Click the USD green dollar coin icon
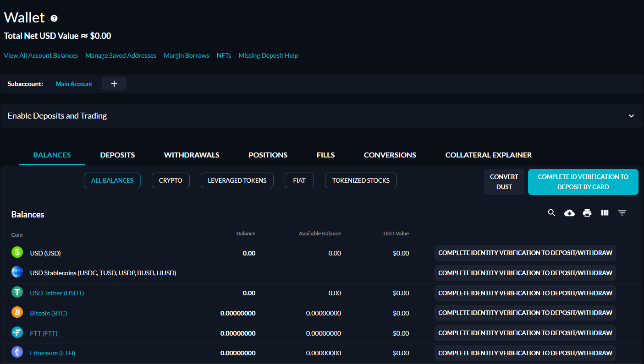 (17, 252)
